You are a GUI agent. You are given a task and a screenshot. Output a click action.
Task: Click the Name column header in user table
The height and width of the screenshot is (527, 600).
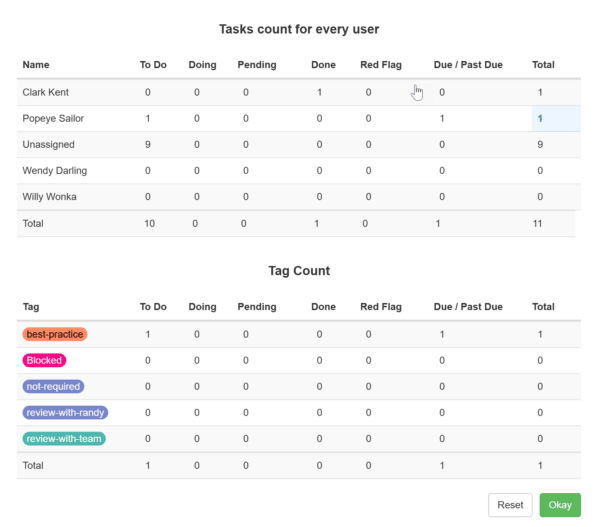pos(36,65)
